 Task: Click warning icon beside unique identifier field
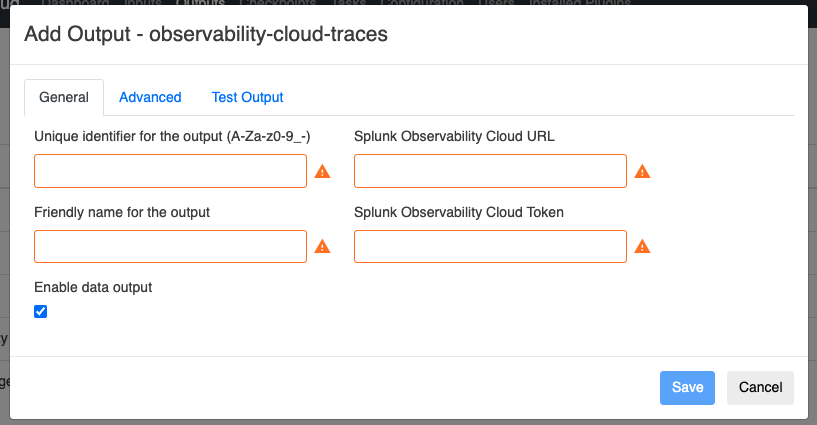point(322,171)
